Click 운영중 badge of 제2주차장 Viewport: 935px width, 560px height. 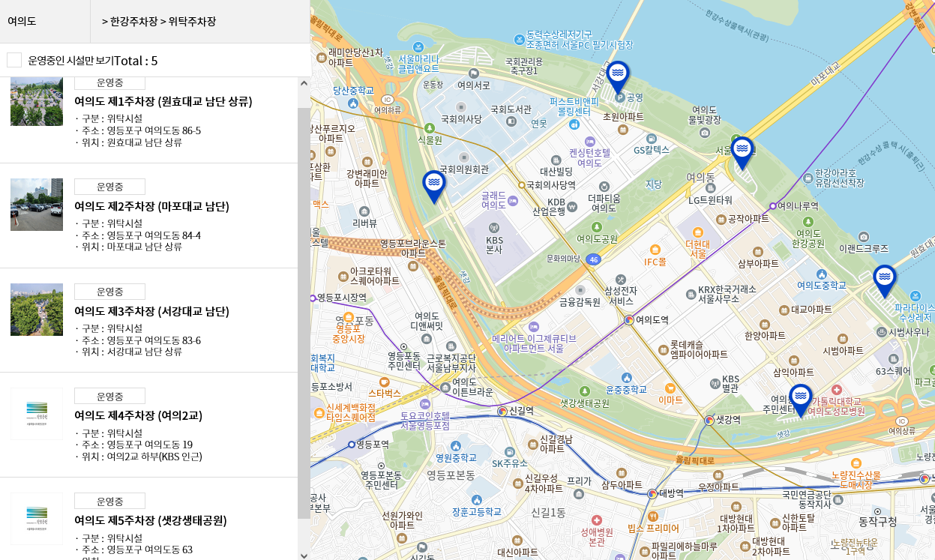tap(109, 187)
